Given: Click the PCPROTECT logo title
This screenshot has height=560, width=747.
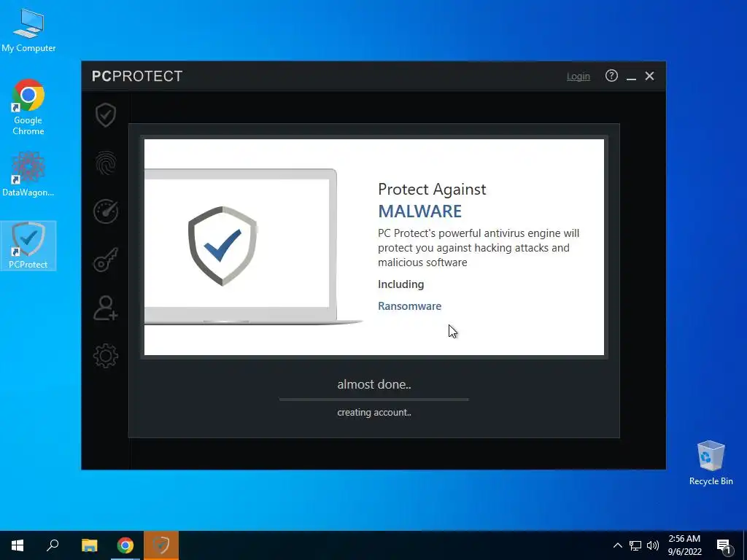Looking at the screenshot, I should coord(137,76).
